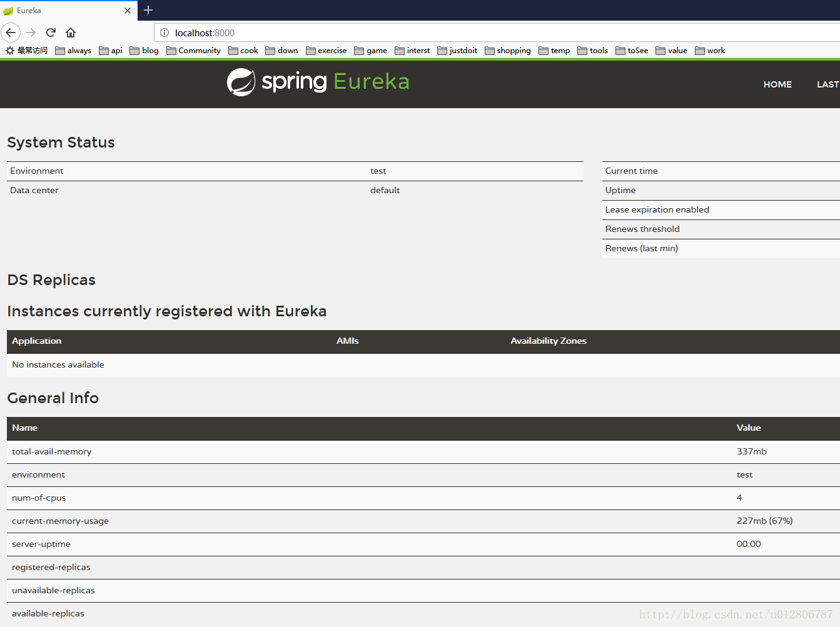
Task: Open the value bookmark folder
Action: [x=672, y=51]
